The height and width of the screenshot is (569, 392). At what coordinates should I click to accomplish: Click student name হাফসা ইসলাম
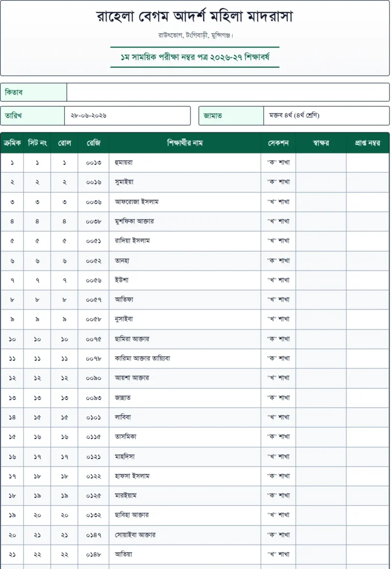point(132,476)
